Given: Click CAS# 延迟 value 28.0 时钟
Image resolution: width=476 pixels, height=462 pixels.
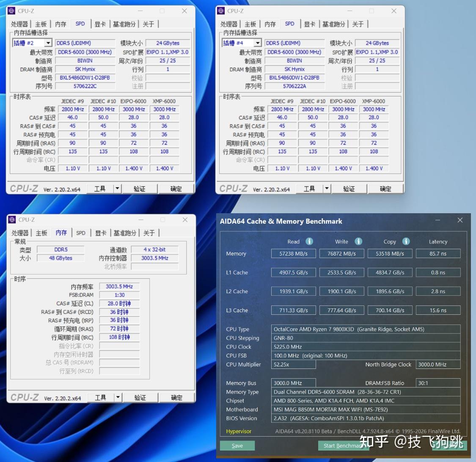Looking at the screenshot, I should click(x=119, y=303).
